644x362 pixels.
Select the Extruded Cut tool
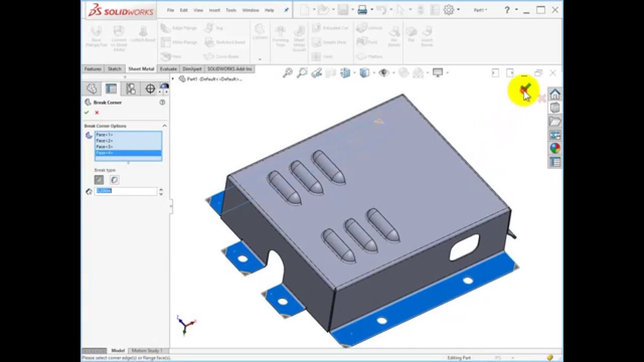pos(330,28)
